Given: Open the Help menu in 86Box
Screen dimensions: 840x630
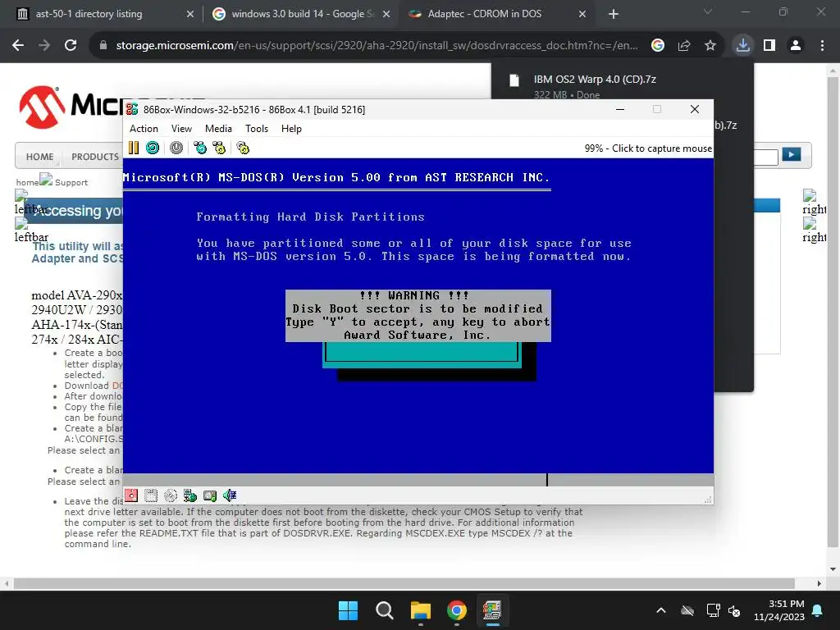Looking at the screenshot, I should click(291, 129).
